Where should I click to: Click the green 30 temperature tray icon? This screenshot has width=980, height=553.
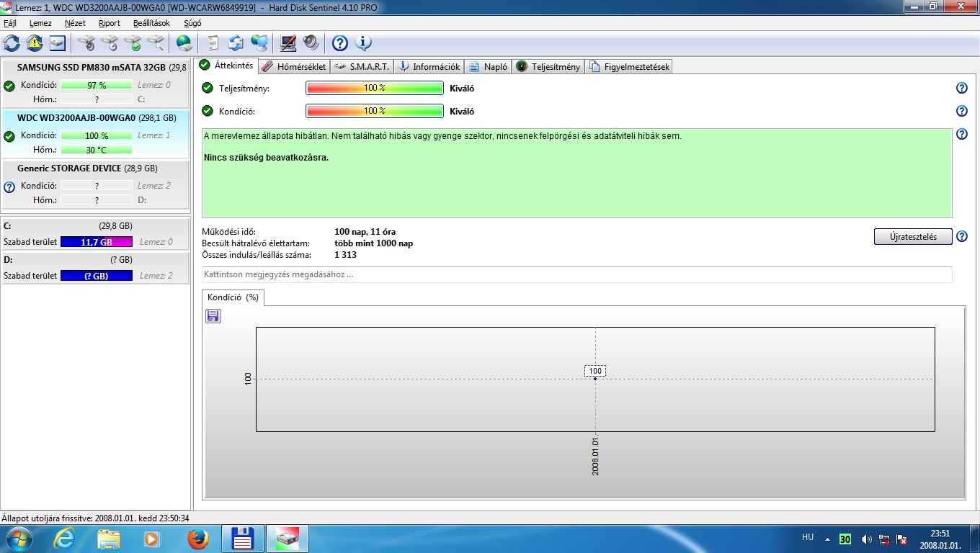(x=845, y=539)
